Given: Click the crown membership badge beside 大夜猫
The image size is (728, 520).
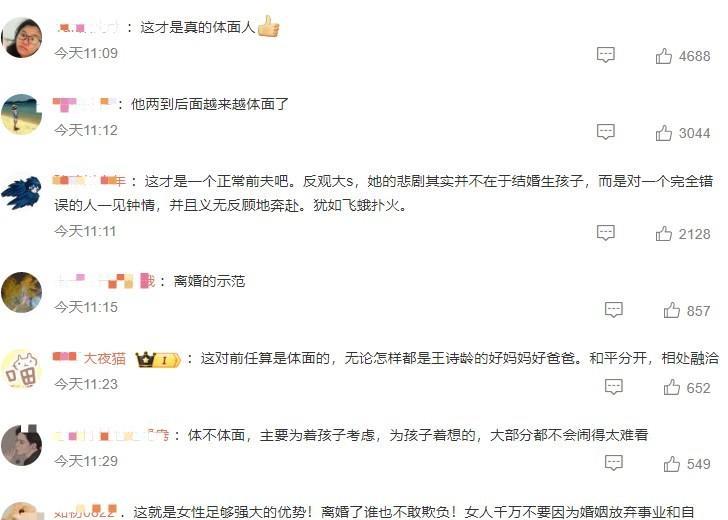Looking at the screenshot, I should (157, 359).
